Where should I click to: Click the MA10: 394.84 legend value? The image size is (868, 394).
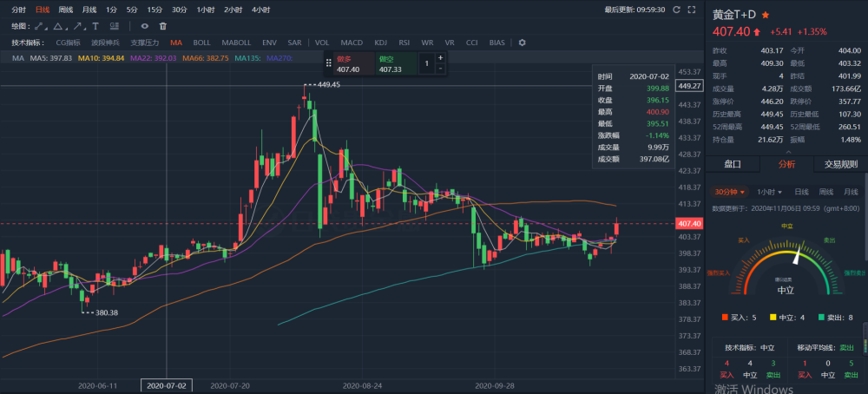pos(102,58)
